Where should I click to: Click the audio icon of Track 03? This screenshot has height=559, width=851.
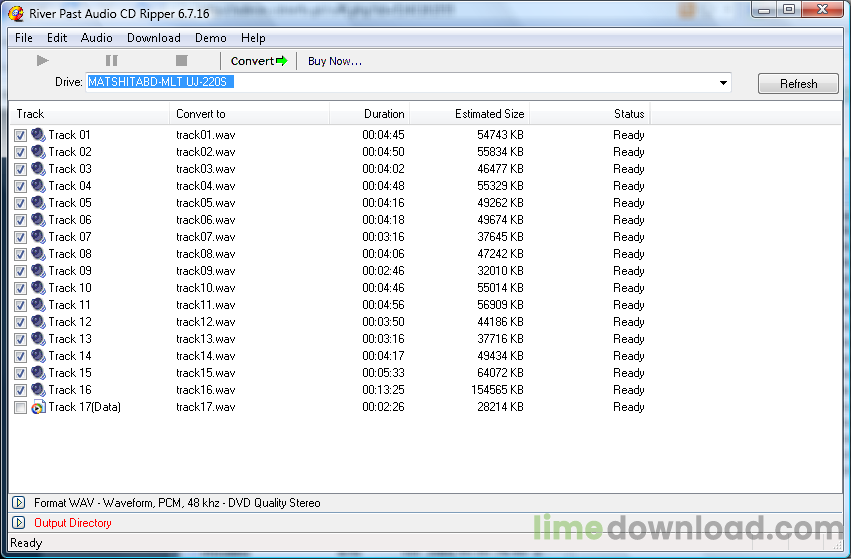pyautogui.click(x=38, y=168)
